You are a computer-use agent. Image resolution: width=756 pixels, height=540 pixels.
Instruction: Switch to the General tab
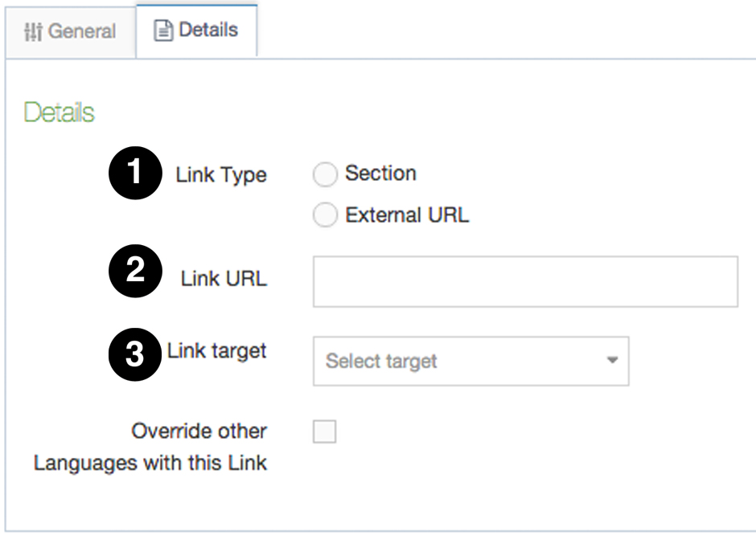[x=70, y=31]
